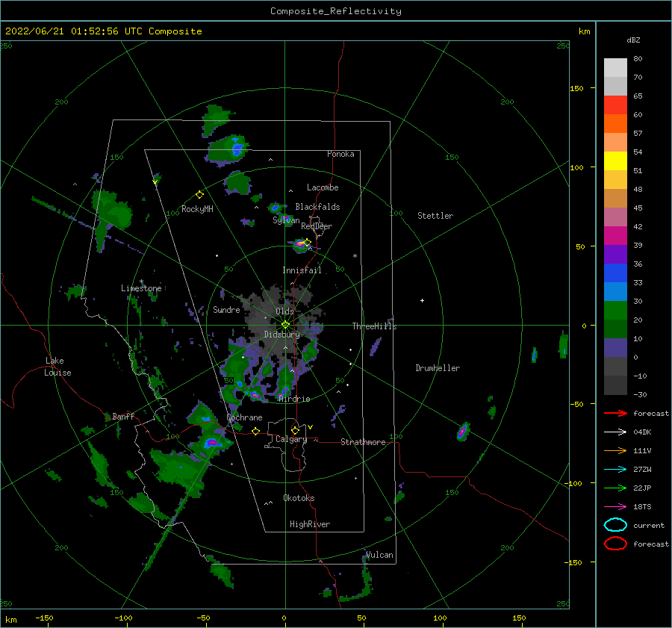Click the yellow diamond marker above Calgary
672x628 pixels.
coord(295,430)
